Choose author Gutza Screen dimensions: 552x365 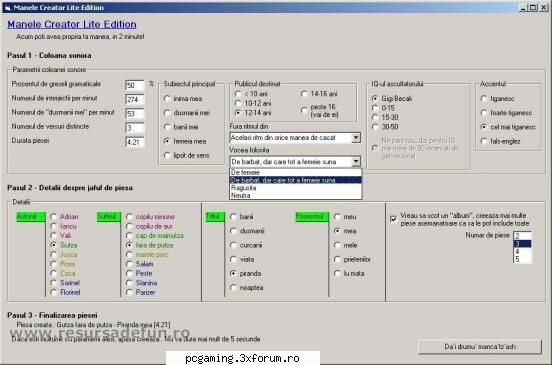point(54,245)
